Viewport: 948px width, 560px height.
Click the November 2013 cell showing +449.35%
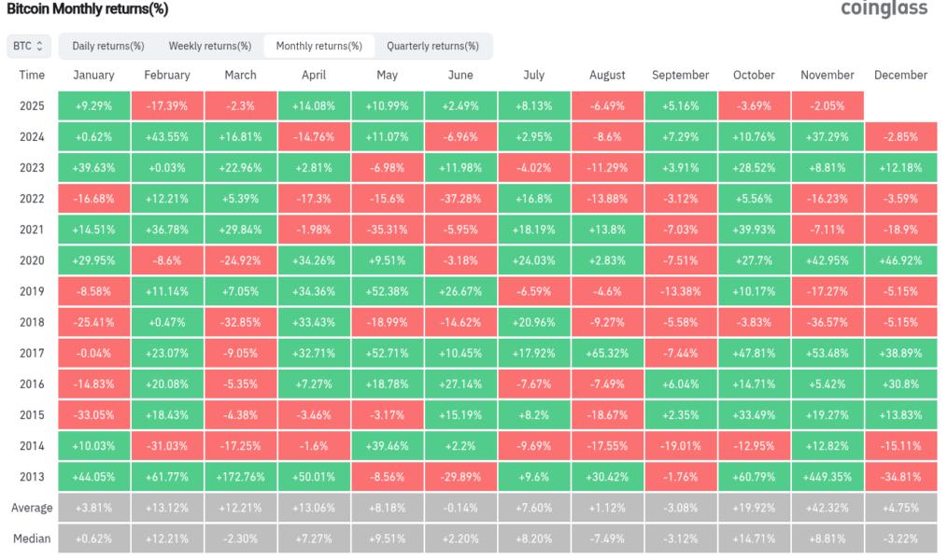pos(827,476)
